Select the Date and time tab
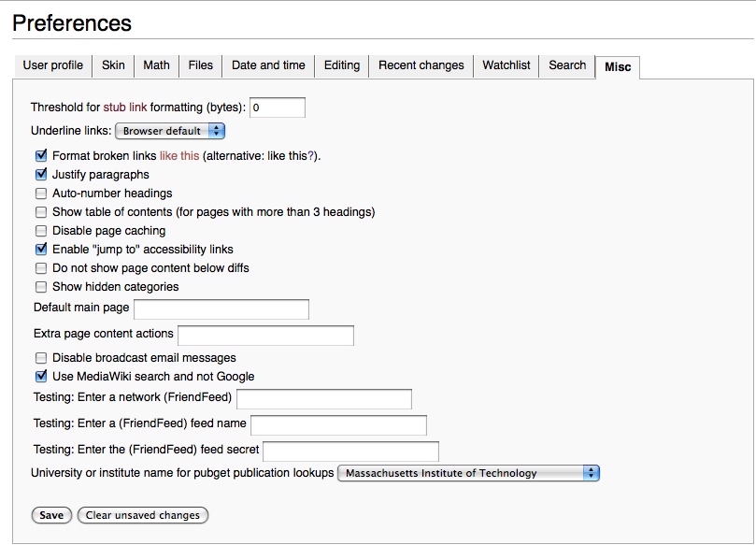The width and height of the screenshot is (756, 545). coord(268,65)
